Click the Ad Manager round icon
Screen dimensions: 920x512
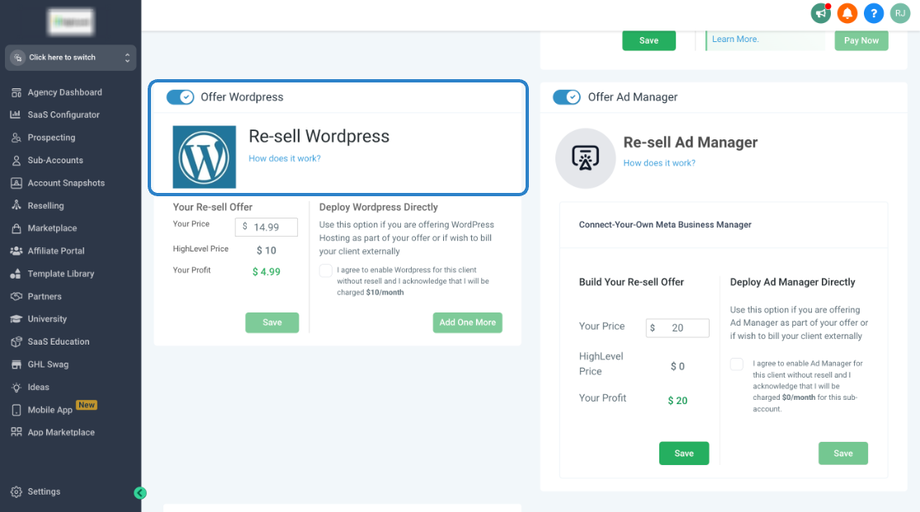585,158
